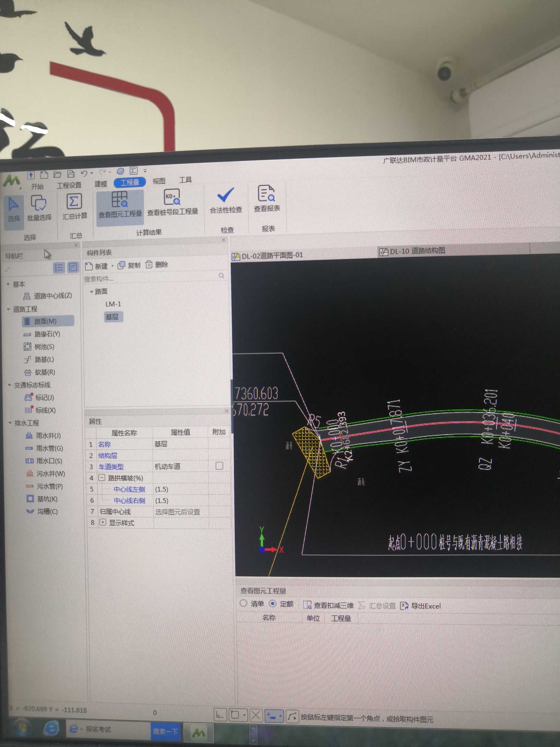Screen dimensions: 560x747
Task: Click the new file icon in quick access bar
Action: click(x=44, y=175)
